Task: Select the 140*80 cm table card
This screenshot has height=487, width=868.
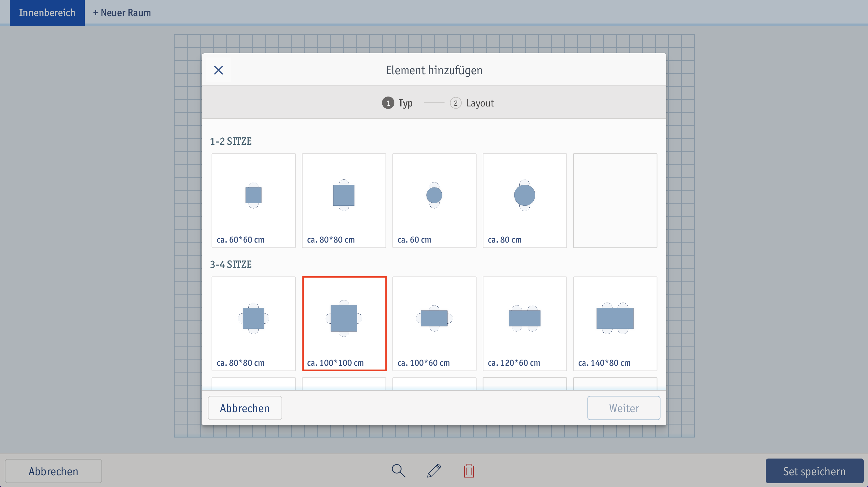Action: 615,324
